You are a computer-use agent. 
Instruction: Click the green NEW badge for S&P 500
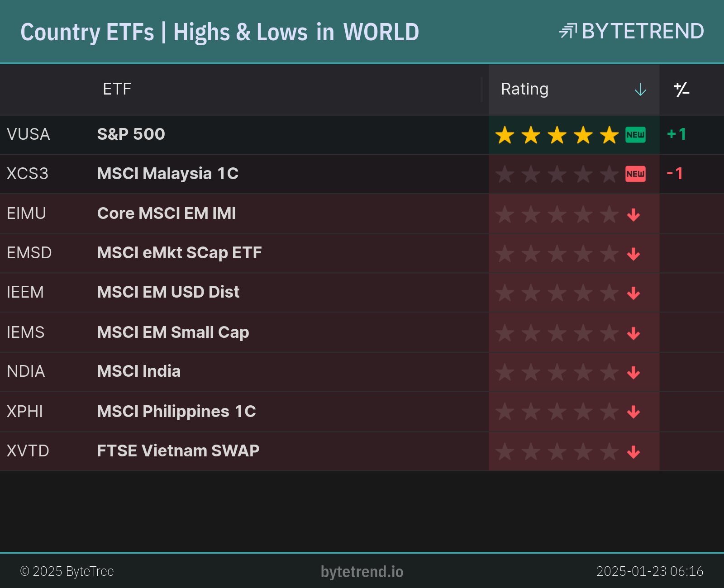pos(635,135)
